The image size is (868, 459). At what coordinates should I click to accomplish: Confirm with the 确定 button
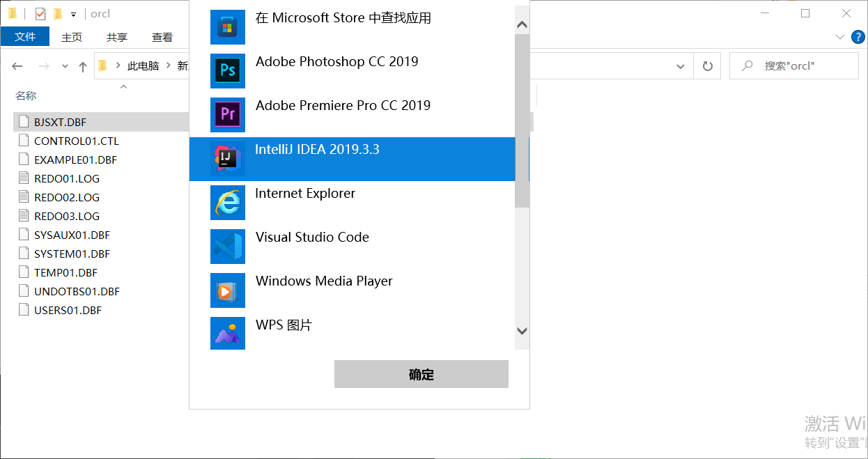click(x=421, y=374)
